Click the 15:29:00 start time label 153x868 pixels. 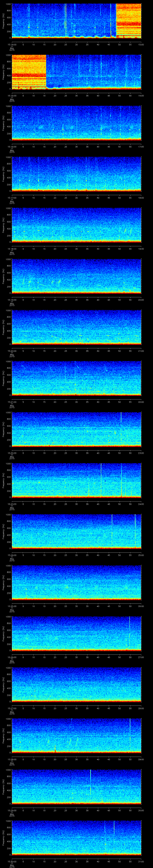tap(12, 810)
